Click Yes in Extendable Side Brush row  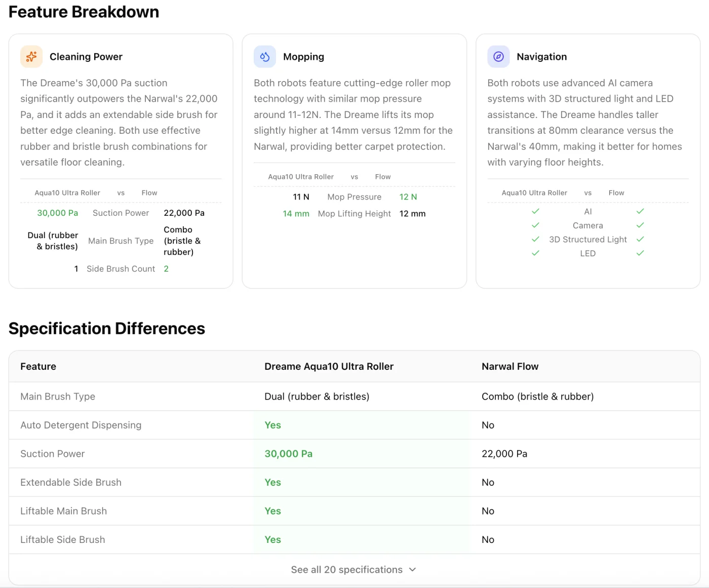coord(273,483)
